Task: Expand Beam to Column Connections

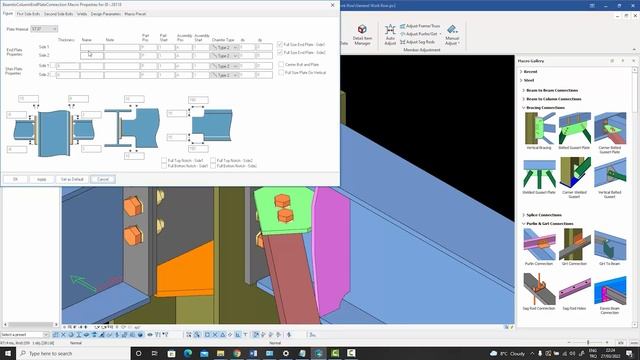Action: 523,99
